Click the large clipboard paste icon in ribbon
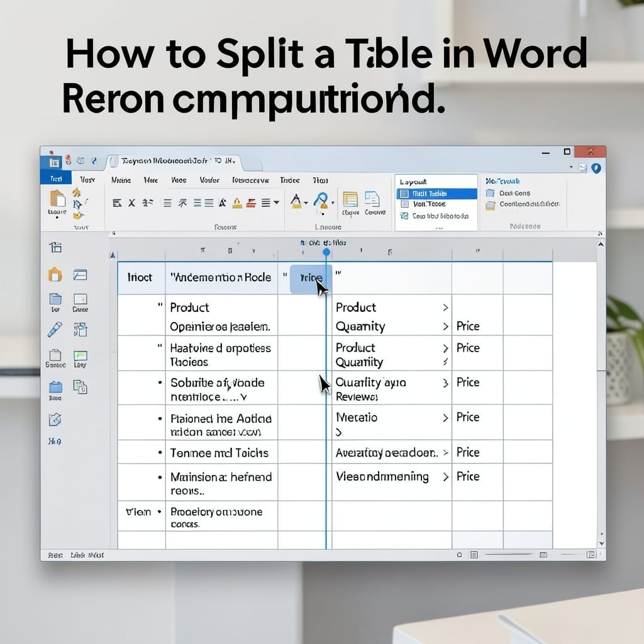 click(x=57, y=198)
